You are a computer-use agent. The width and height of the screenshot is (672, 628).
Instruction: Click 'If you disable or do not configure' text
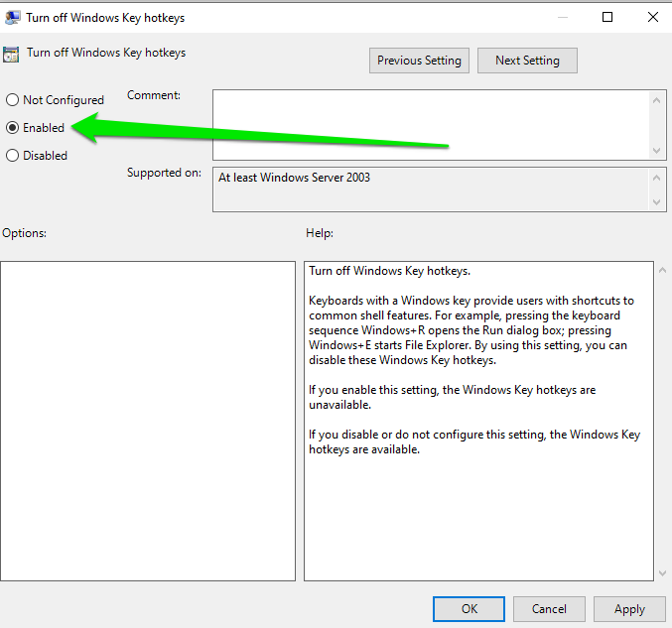pyautogui.click(x=474, y=441)
